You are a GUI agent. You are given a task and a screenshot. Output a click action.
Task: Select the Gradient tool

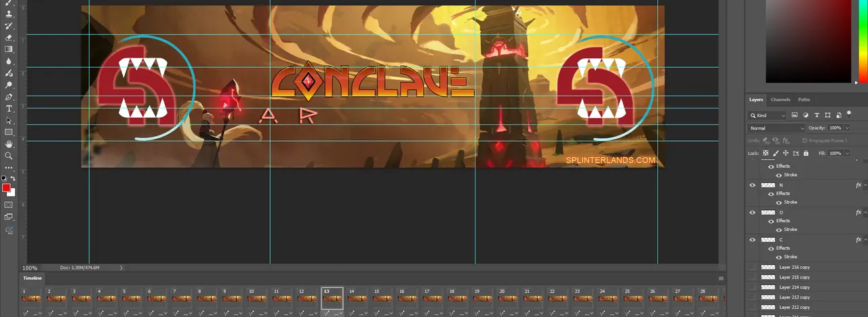9,49
